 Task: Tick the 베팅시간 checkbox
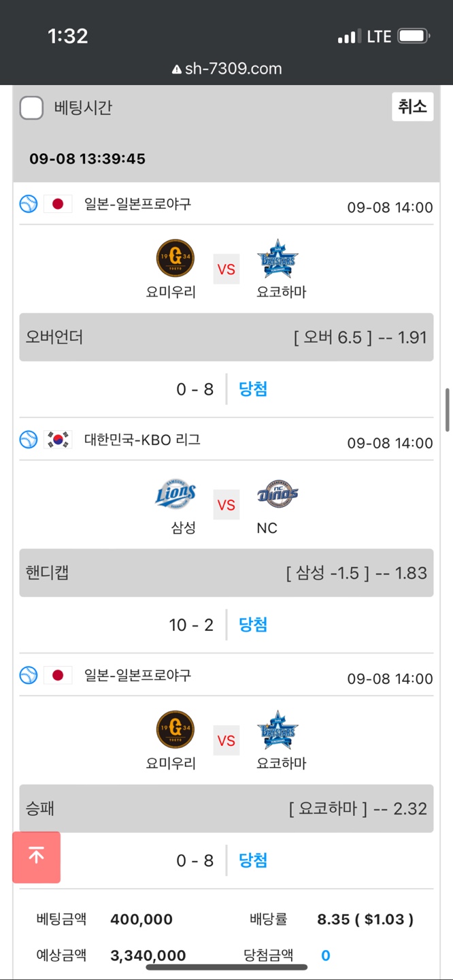click(x=31, y=108)
